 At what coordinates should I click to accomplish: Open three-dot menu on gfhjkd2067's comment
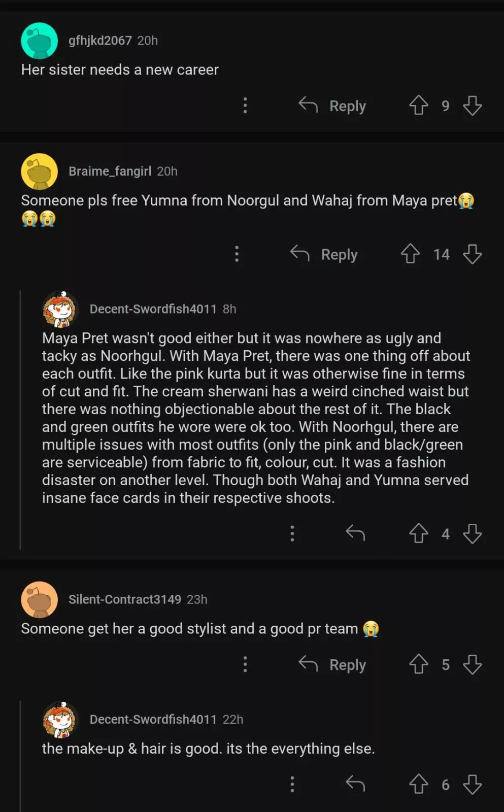point(245,106)
